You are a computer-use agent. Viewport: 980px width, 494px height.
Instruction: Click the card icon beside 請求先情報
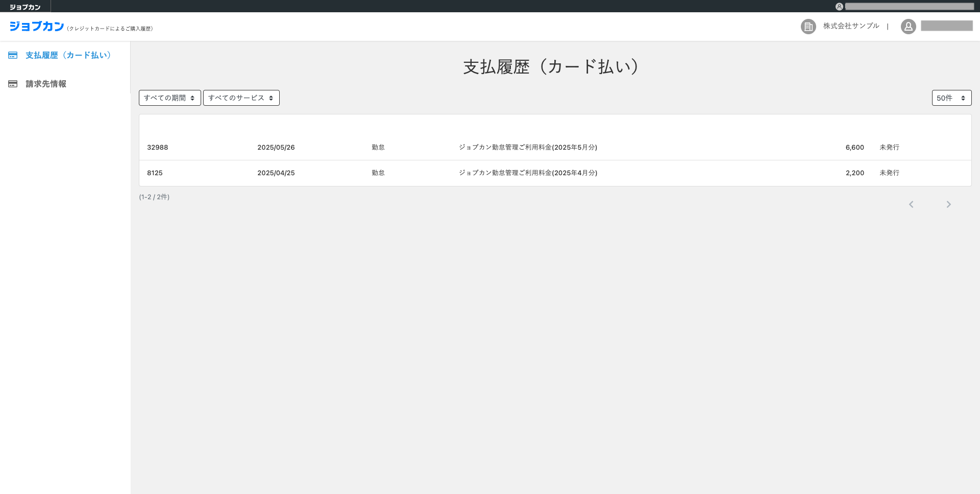tap(13, 84)
